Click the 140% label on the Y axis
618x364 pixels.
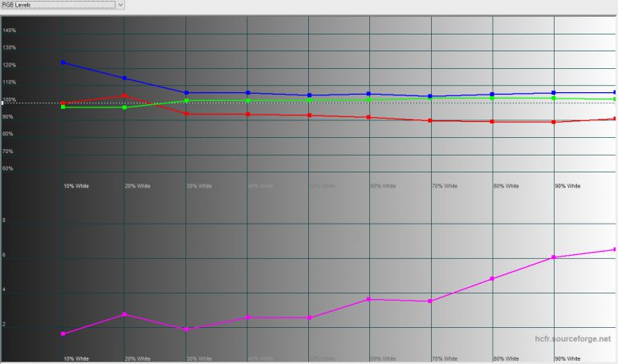[10, 30]
